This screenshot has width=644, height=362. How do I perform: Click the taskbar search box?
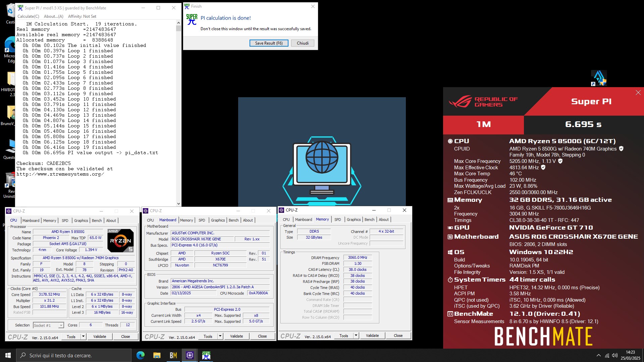click(x=74, y=355)
